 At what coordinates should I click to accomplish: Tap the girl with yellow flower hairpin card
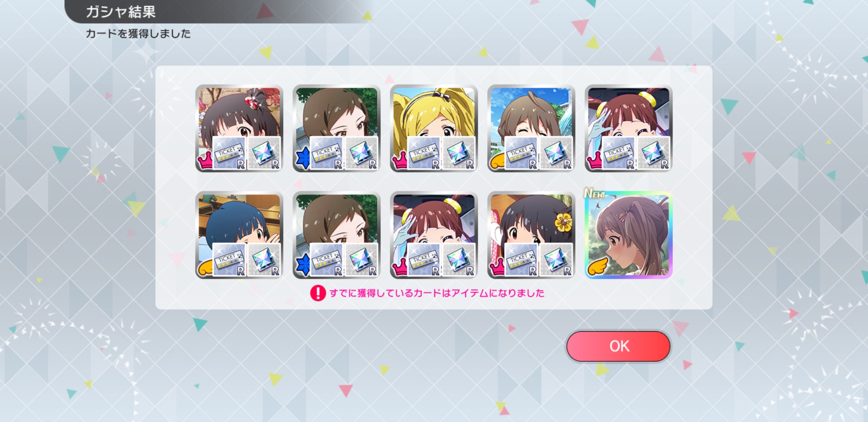click(531, 235)
